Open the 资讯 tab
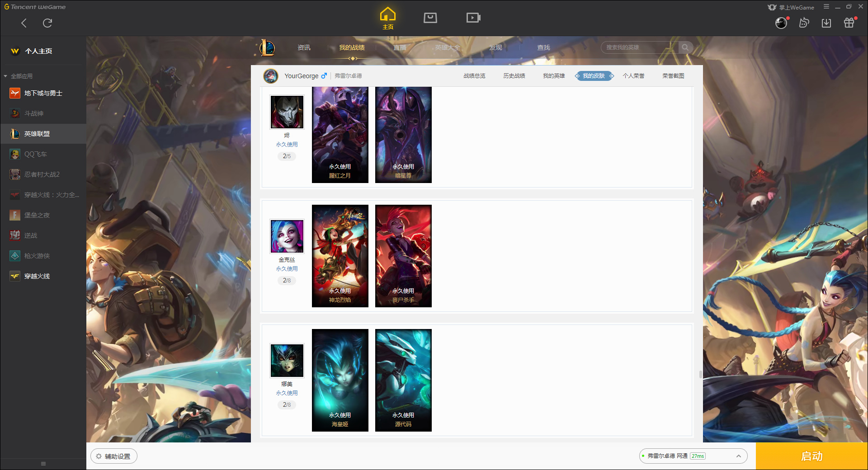Image resolution: width=868 pixels, height=470 pixels. click(x=304, y=47)
